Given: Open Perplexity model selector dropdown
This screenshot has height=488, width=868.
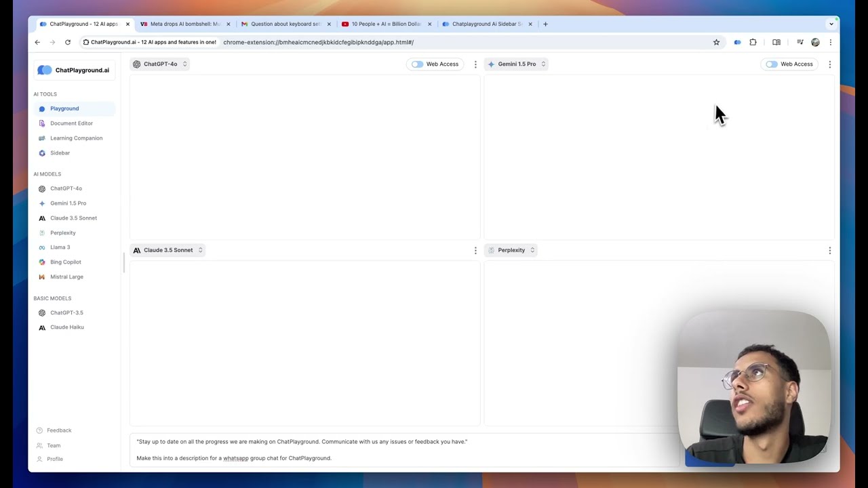Looking at the screenshot, I should pyautogui.click(x=511, y=250).
